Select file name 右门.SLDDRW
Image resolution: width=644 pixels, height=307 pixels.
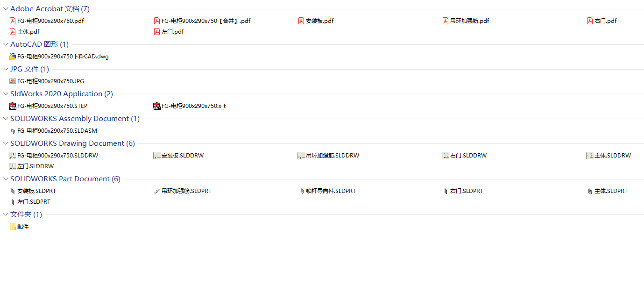point(468,156)
